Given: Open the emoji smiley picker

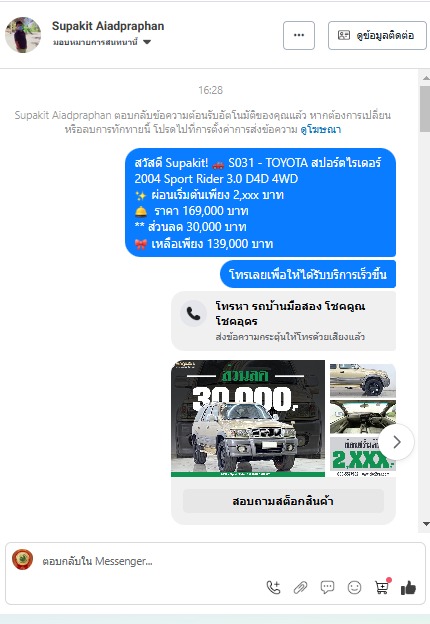Looking at the screenshot, I should (354, 587).
